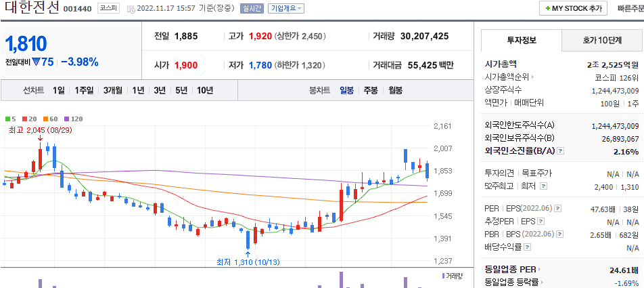644x288 pixels.
Task: Select the 월봉 monthly candle chart
Action: [396, 91]
